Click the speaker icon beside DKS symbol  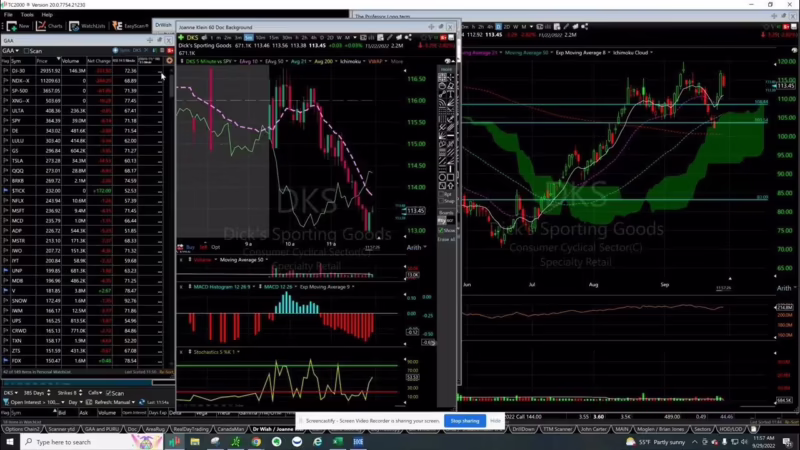(x=204, y=38)
